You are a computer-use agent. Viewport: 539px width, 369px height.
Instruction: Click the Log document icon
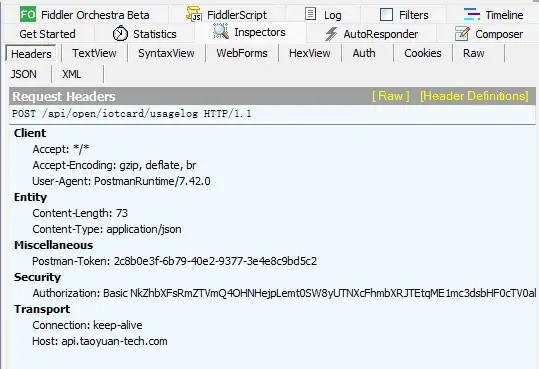point(310,14)
